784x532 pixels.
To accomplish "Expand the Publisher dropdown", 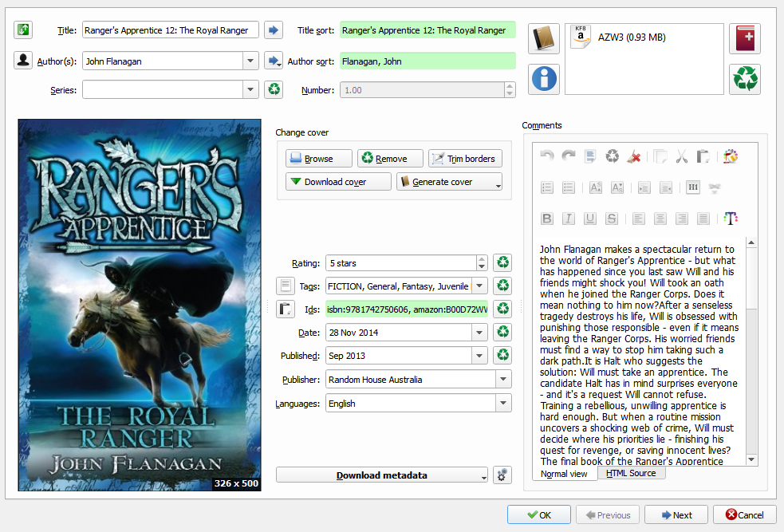I will (x=503, y=379).
